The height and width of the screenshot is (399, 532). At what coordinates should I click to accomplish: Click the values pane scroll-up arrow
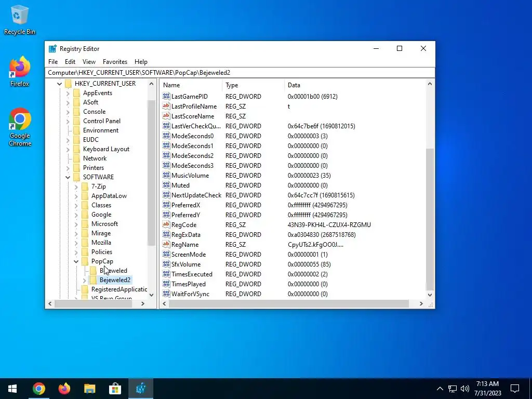pyautogui.click(x=430, y=84)
